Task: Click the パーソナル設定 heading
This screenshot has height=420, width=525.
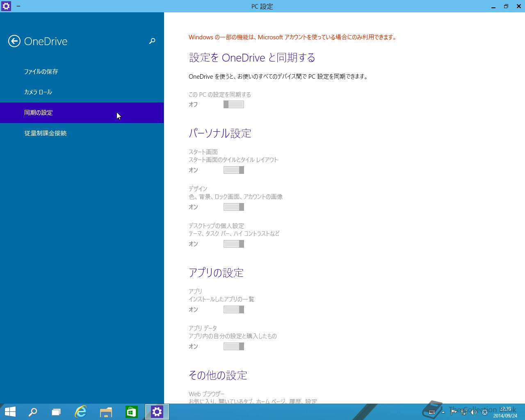Action: (x=220, y=133)
